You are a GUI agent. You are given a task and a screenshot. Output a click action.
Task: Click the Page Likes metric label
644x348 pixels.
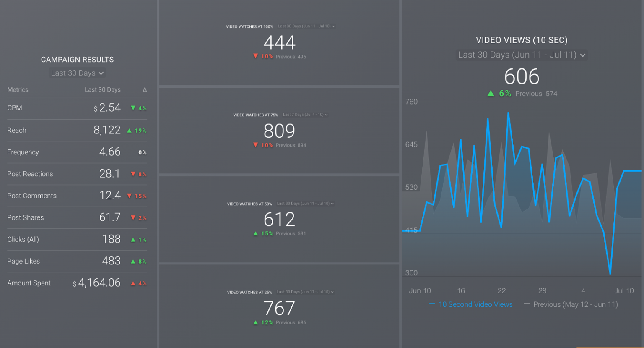point(23,261)
